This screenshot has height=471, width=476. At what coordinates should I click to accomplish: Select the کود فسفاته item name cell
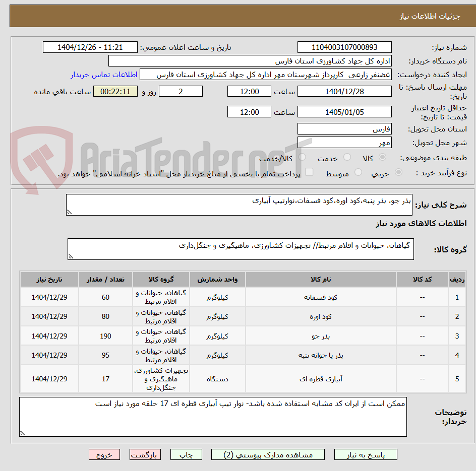tap(321, 297)
